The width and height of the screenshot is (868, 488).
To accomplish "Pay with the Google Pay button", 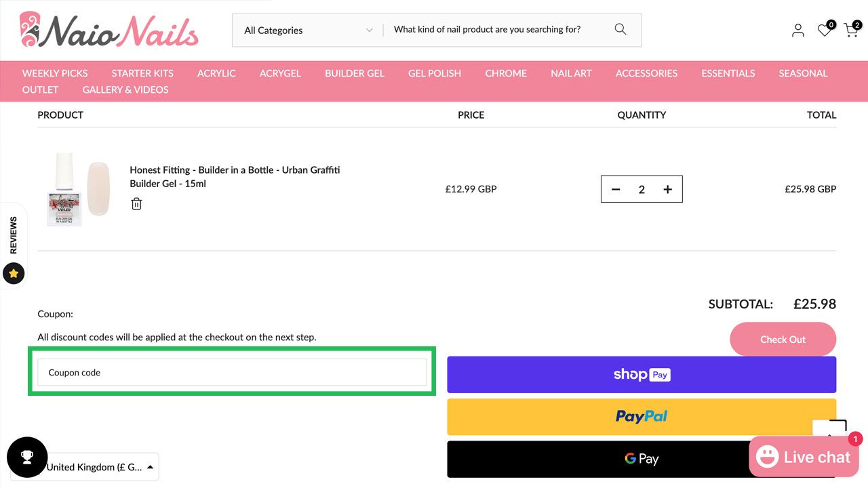I will [x=642, y=459].
